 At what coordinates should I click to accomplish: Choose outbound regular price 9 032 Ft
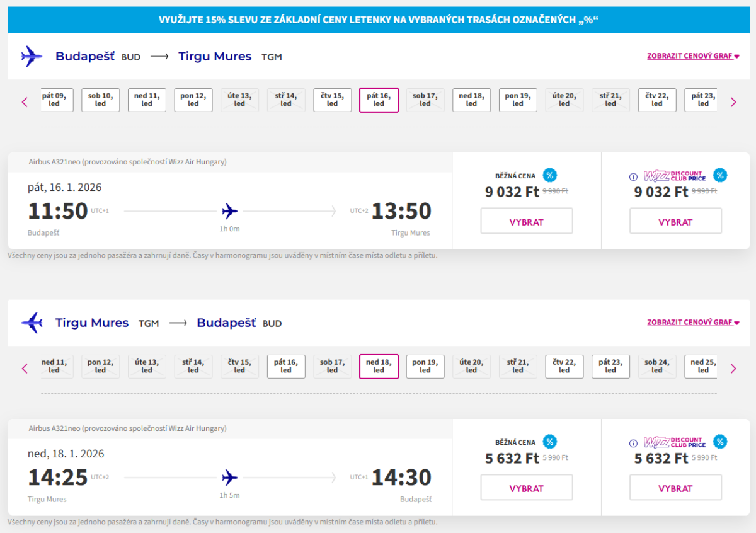[526, 222]
